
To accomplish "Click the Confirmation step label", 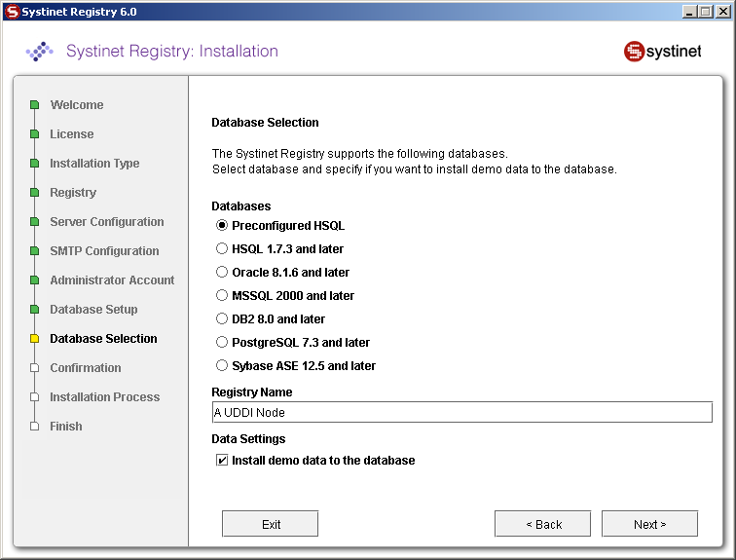I will click(86, 367).
